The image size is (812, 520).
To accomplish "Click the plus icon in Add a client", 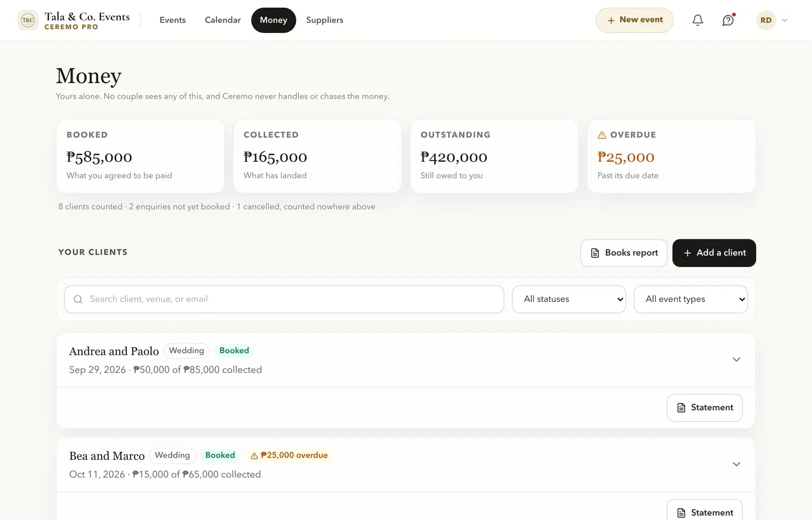I will tap(688, 253).
